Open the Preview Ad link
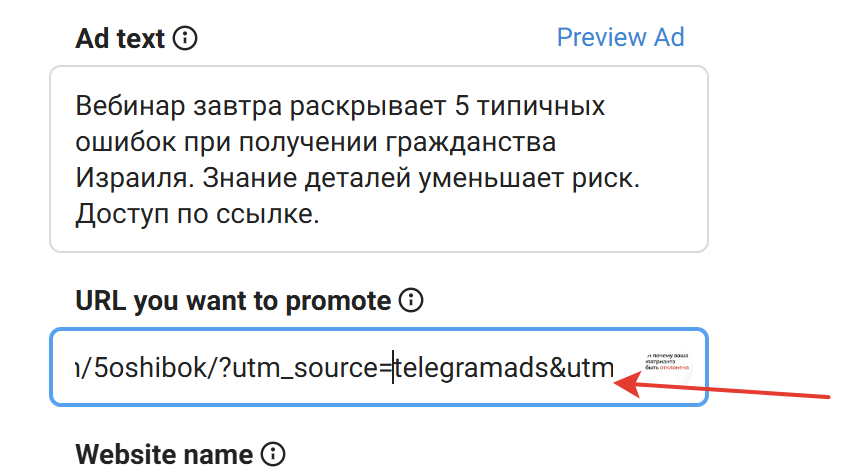This screenshot has height=473, width=853. 620,37
